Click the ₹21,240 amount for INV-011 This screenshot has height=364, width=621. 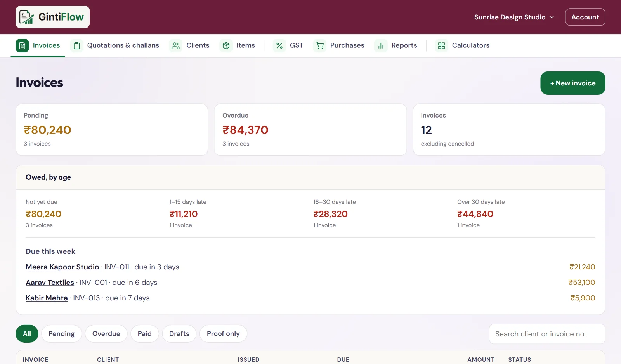pyautogui.click(x=582, y=267)
